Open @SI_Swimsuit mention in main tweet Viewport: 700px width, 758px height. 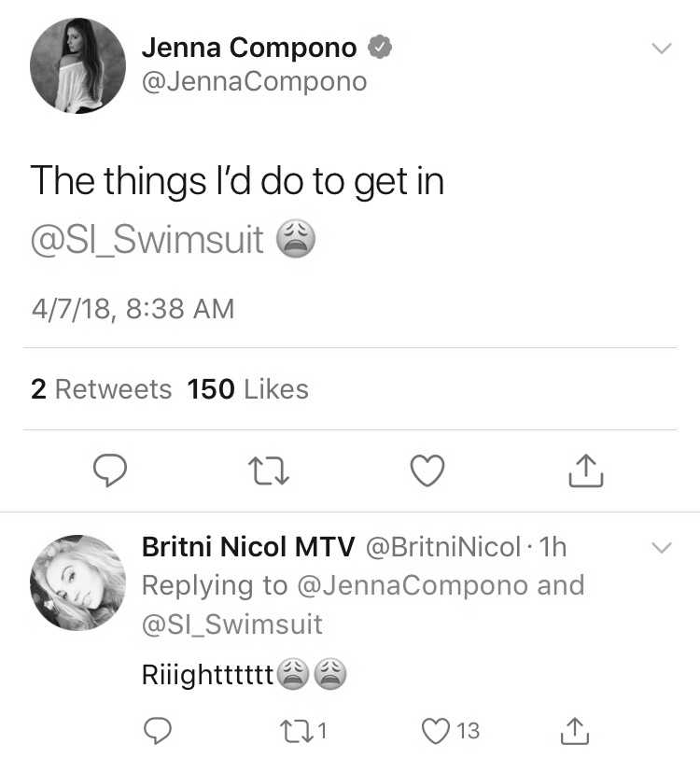coord(147,240)
